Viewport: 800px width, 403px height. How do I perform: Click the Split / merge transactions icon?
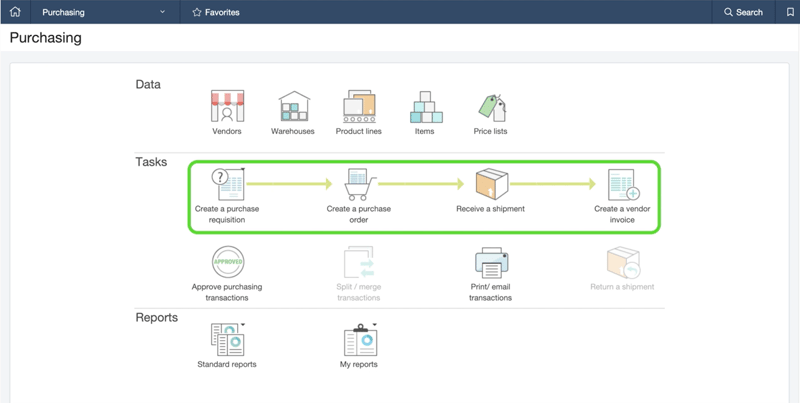[359, 262]
